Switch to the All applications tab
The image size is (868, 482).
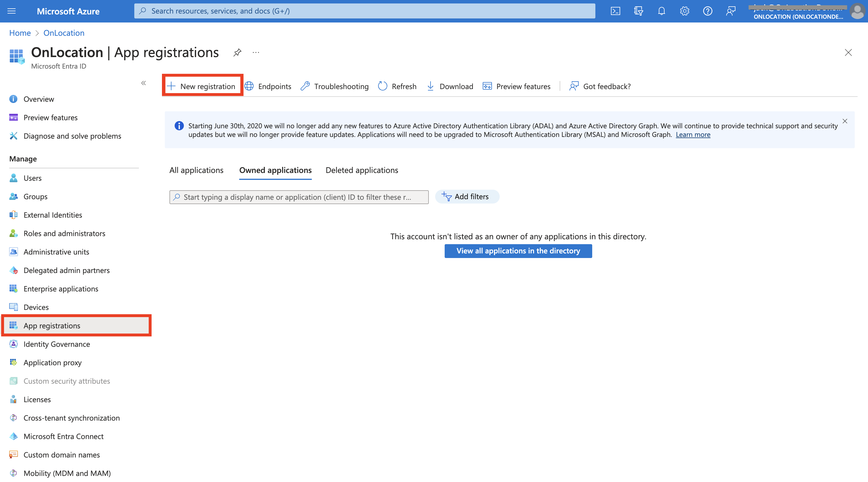click(197, 170)
